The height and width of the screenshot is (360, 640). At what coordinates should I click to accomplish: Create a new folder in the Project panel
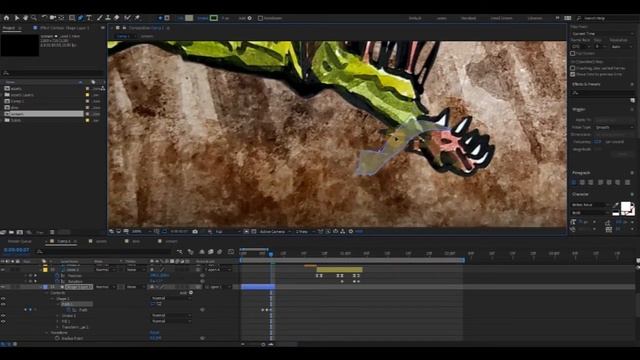coord(11,232)
